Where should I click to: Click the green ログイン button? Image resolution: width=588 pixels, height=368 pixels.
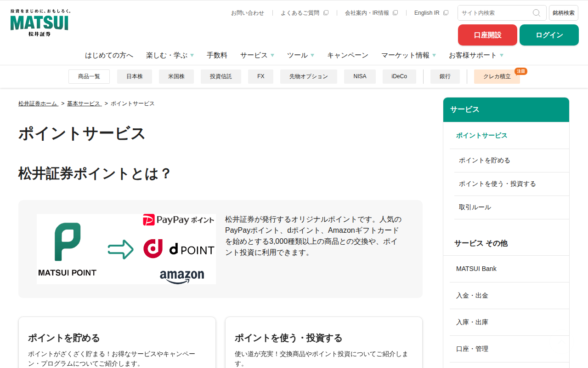point(549,35)
